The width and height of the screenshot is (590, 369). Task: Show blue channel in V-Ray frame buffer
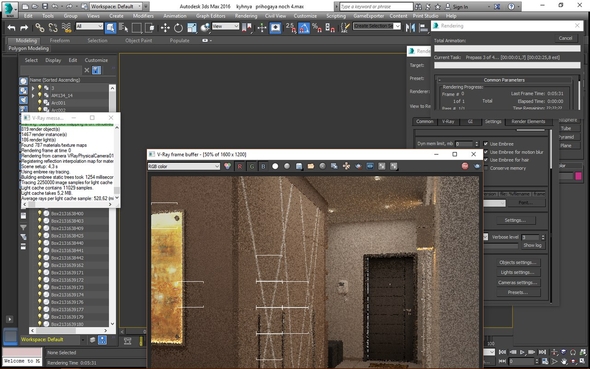(x=263, y=166)
